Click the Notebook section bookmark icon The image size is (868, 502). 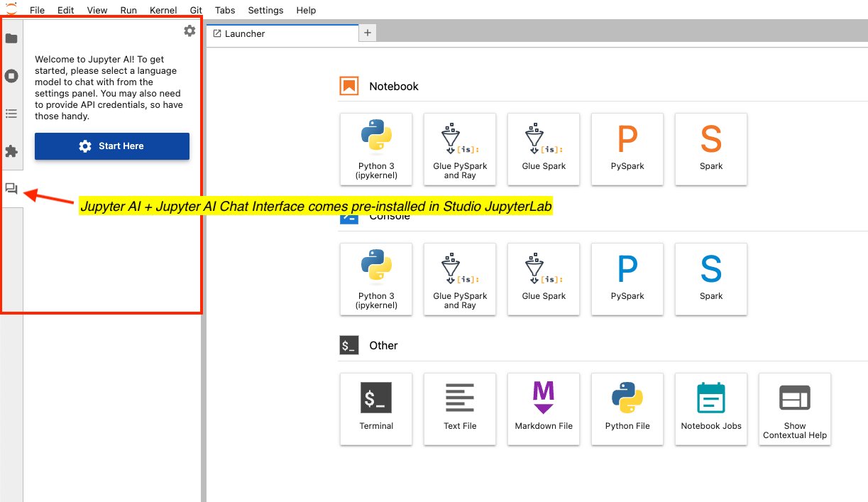tap(349, 86)
